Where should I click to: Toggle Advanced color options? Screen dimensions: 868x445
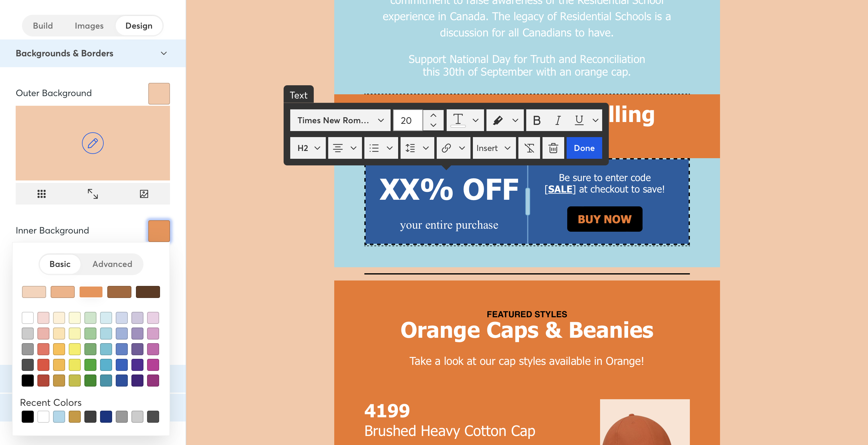coord(112,263)
